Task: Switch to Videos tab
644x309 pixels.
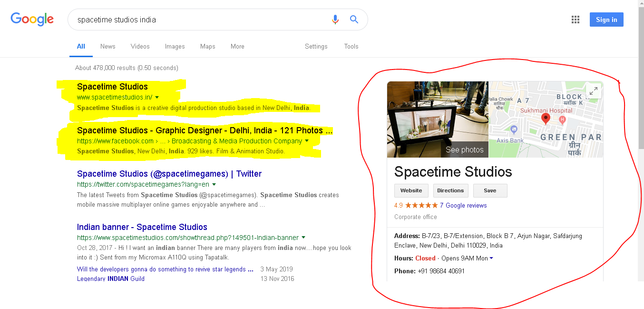Action: click(140, 46)
